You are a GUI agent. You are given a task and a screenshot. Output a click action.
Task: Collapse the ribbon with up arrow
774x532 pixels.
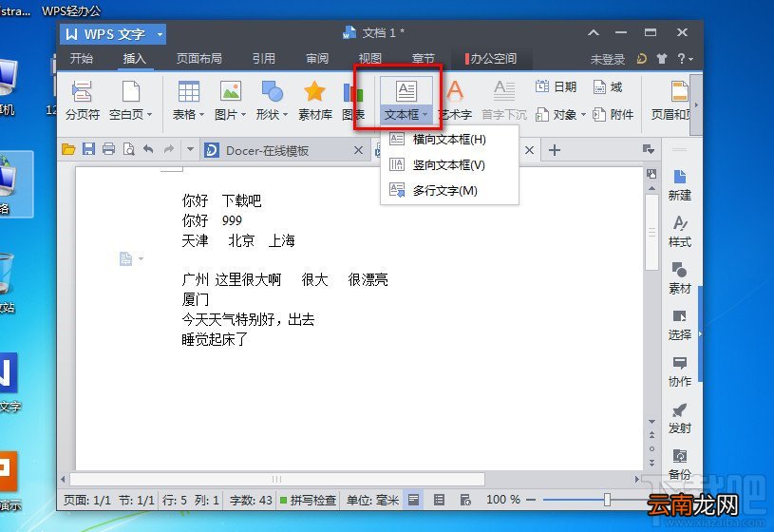point(594,33)
